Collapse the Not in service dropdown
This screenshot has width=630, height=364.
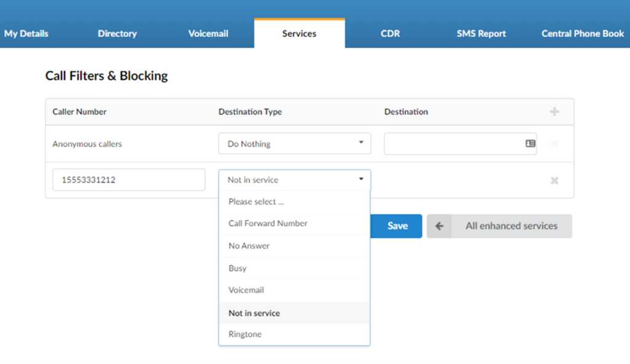[295, 180]
